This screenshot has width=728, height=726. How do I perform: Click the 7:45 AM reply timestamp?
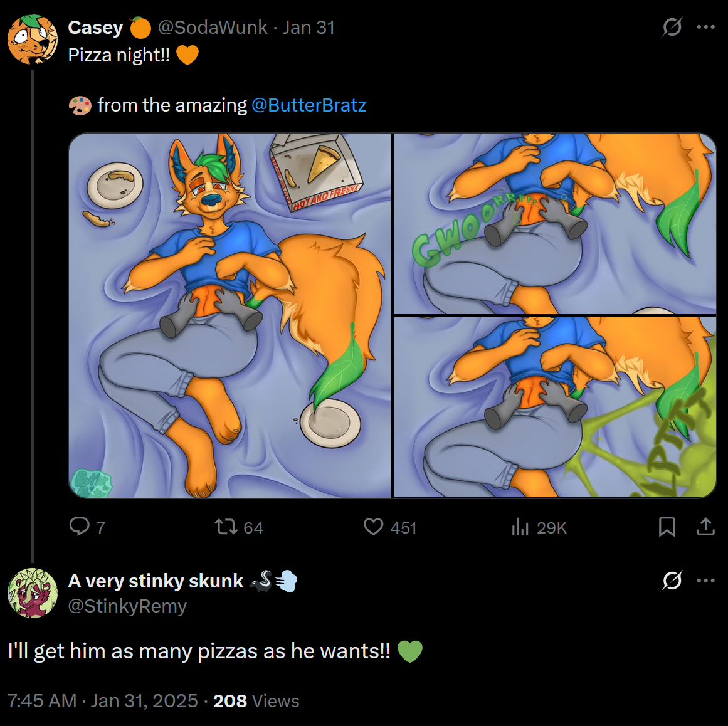(42, 700)
